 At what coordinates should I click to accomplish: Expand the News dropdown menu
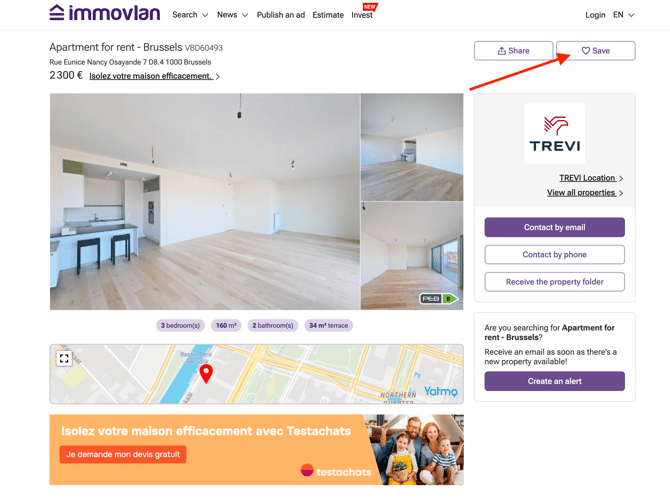(x=232, y=15)
